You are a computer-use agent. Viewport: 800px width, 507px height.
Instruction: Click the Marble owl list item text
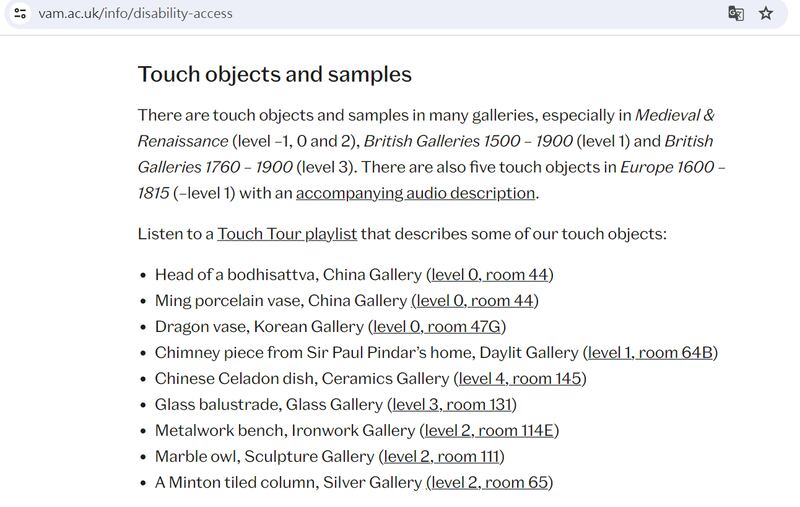[264, 456]
